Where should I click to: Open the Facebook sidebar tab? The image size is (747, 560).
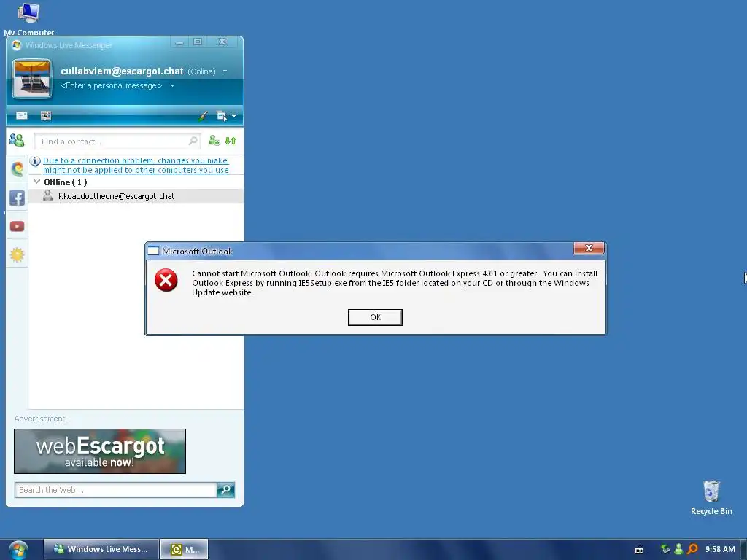pos(18,198)
